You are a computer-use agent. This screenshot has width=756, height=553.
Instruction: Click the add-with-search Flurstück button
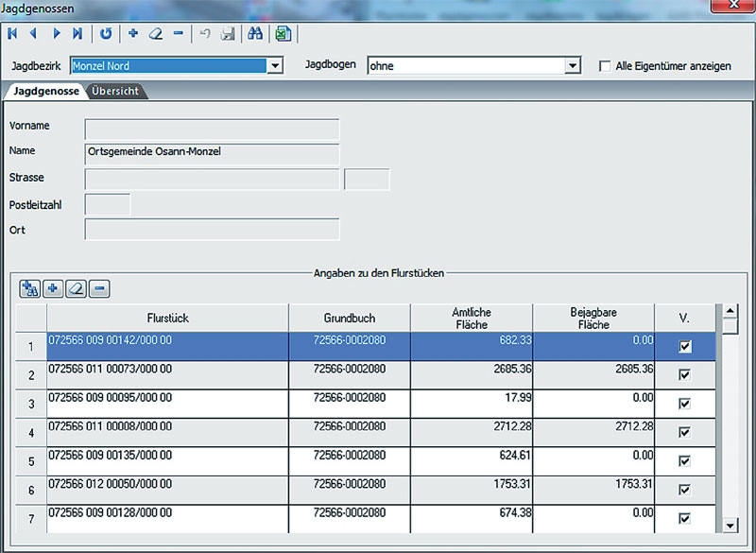[30, 289]
